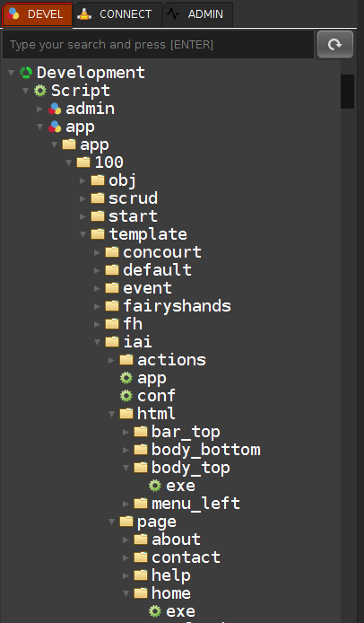The width and height of the screenshot is (364, 623).
Task: Click the gear icon for app under iai
Action: click(x=126, y=378)
